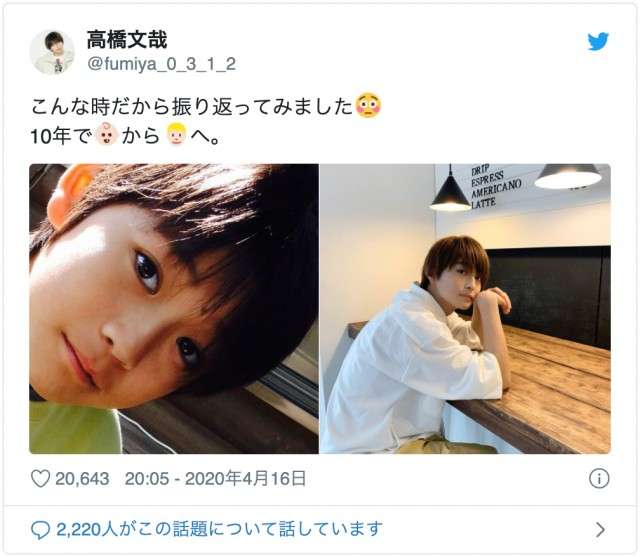Viewport: 640px width, 557px height.
Task: Open the left childhood close-up photo
Action: pyautogui.click(x=174, y=308)
